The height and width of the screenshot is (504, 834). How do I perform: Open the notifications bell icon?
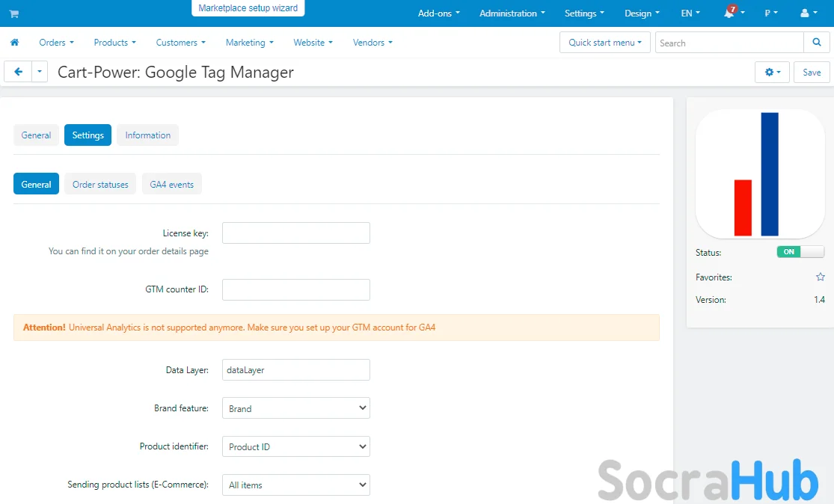tap(730, 13)
